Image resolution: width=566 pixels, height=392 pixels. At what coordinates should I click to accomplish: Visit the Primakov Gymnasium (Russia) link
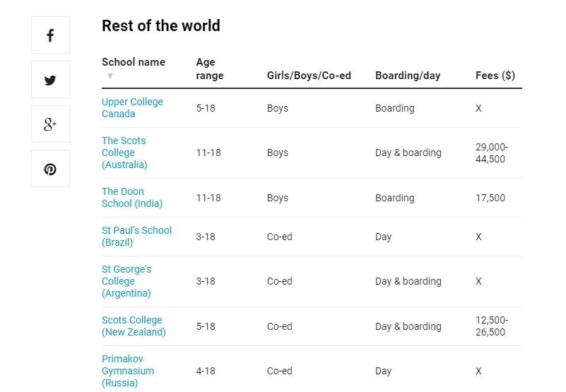point(128,371)
